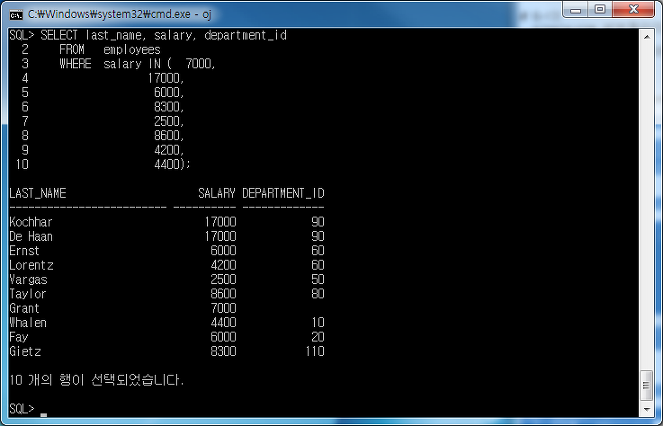
Task: Click the scrollbar down arrow
Action: coord(647,410)
